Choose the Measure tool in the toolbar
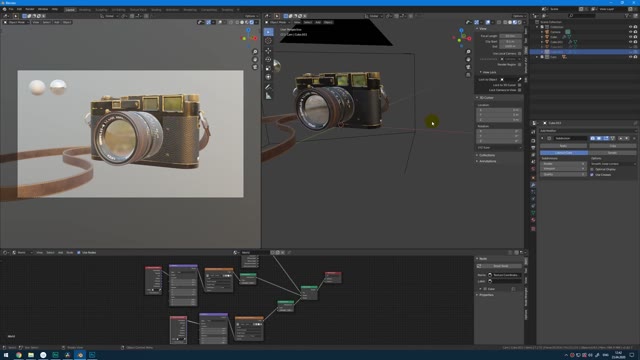The width and height of the screenshot is (640, 360). tap(268, 96)
